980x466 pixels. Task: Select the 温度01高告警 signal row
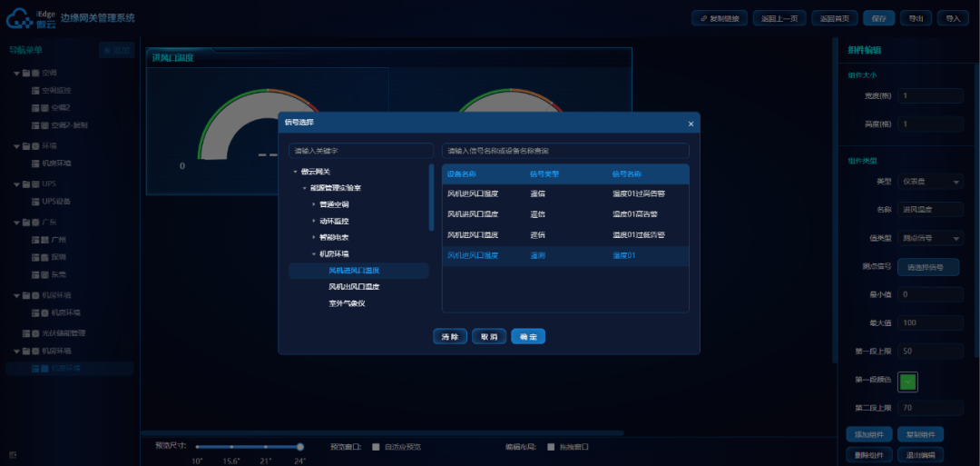pyautogui.click(x=565, y=213)
